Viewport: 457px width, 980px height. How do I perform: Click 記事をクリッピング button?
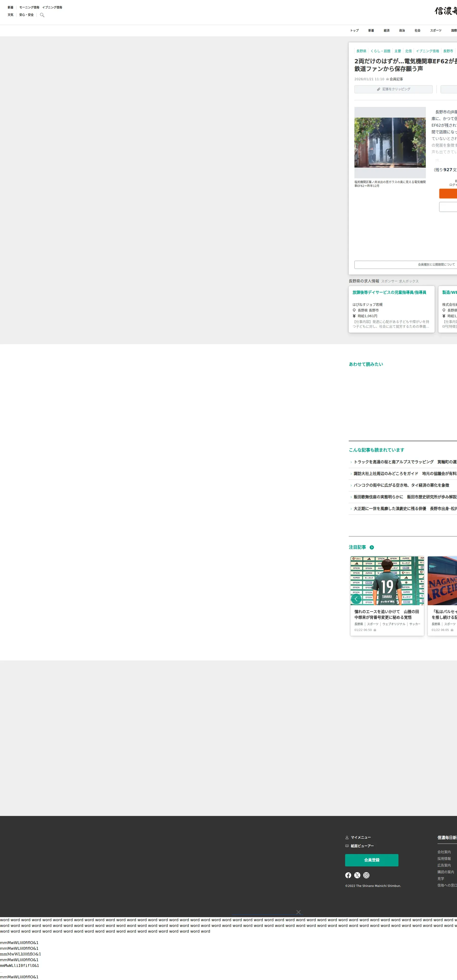point(393,89)
